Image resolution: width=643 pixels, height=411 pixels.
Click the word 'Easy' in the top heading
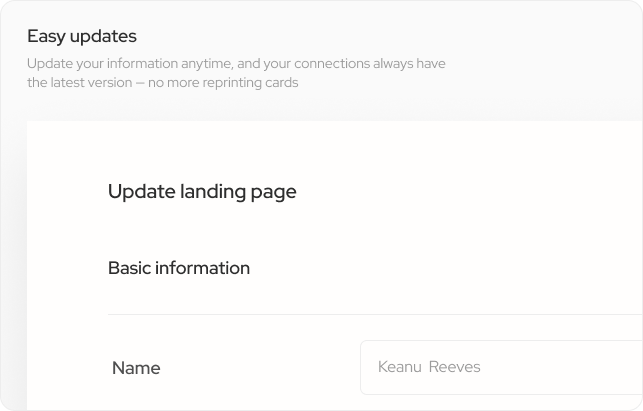click(45, 37)
